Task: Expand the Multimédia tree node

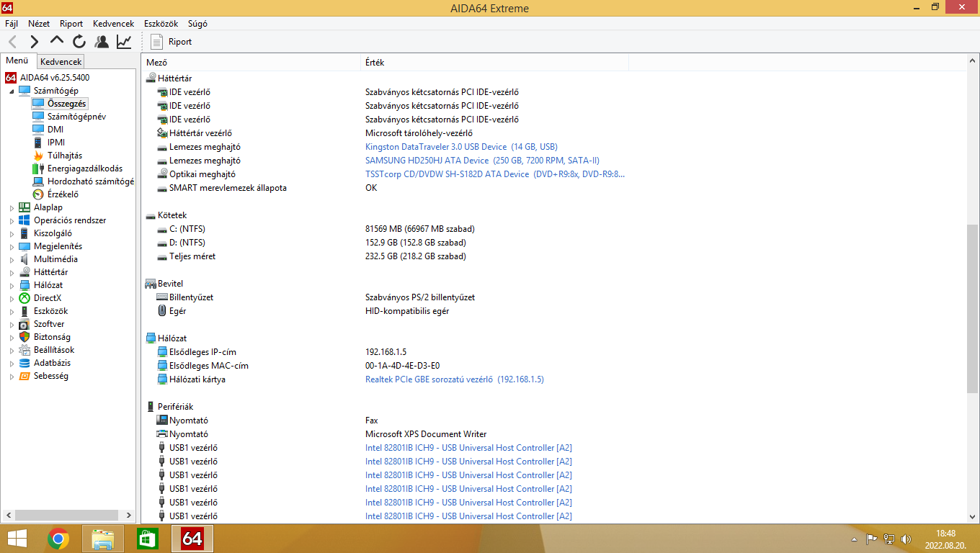Action: coord(12,259)
